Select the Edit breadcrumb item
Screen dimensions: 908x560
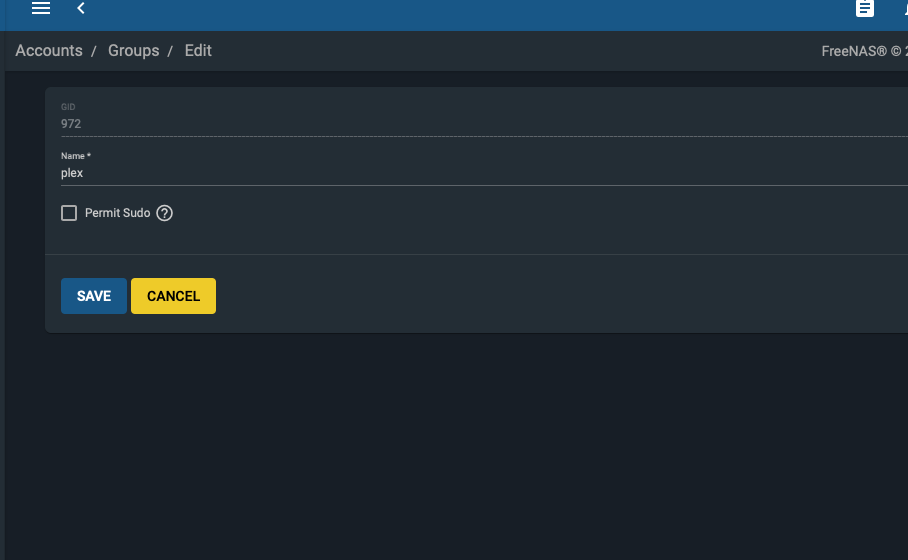click(198, 51)
